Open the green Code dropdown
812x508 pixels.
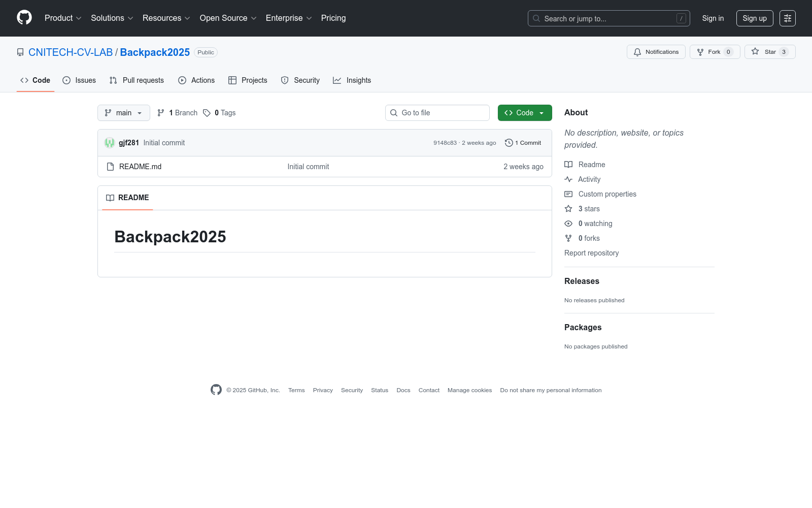[525, 113]
